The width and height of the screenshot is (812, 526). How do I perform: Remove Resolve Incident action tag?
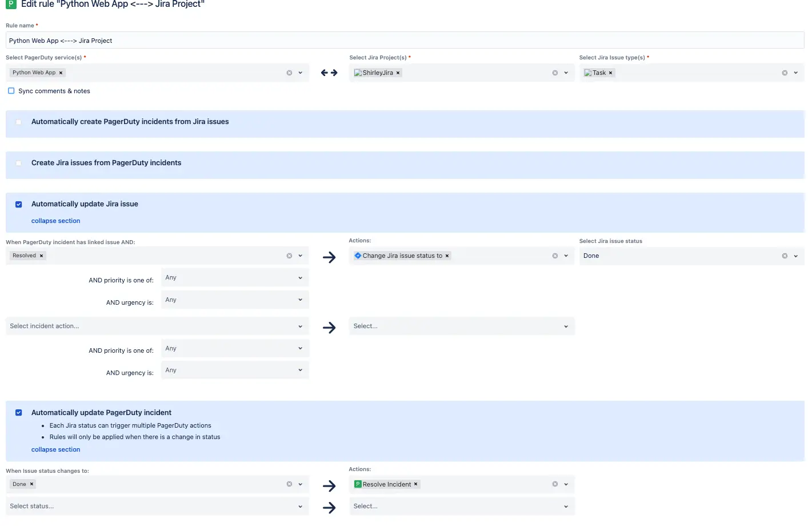click(415, 484)
